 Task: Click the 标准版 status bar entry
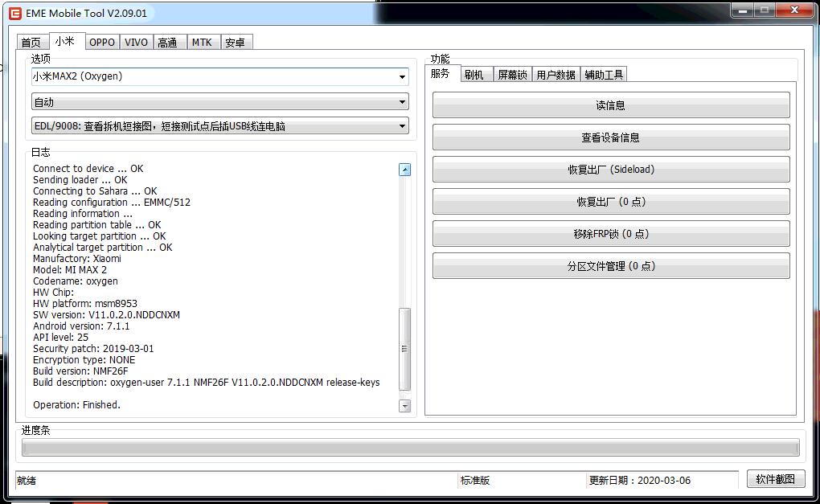(x=475, y=481)
